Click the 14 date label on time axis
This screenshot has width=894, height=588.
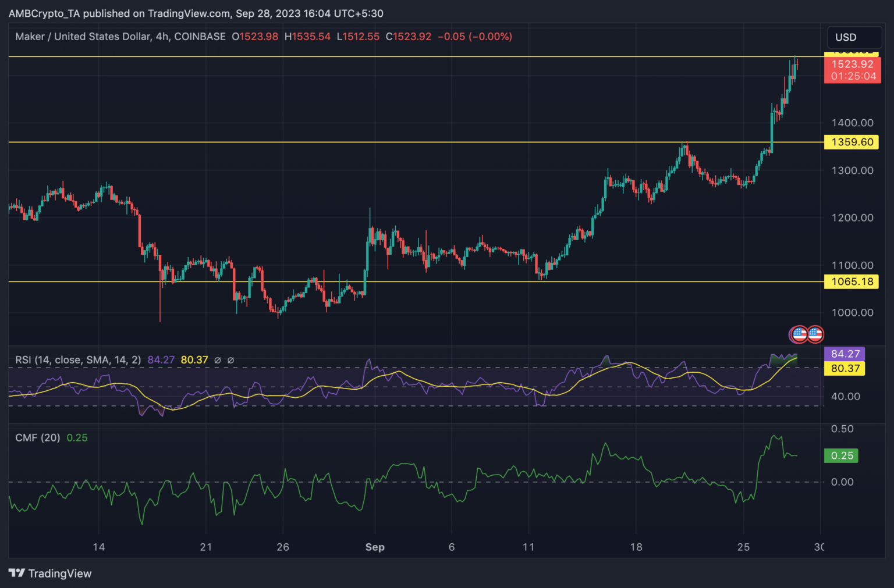click(99, 547)
